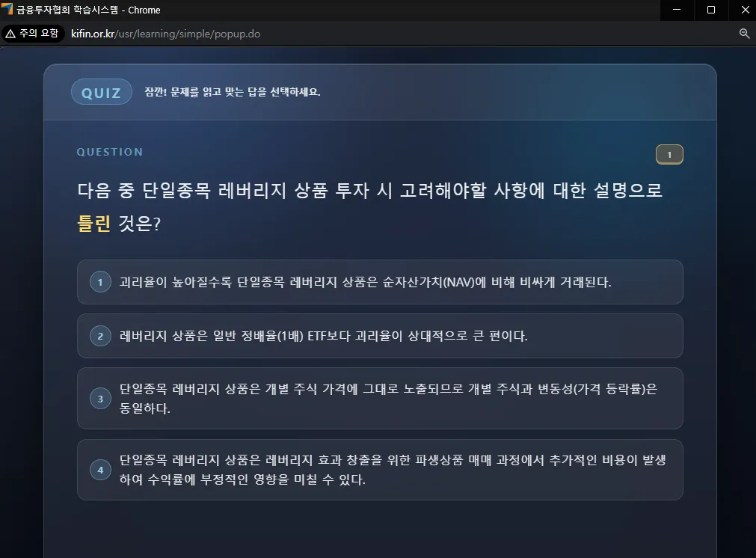The width and height of the screenshot is (756, 558).
Task: Click the 잠깐! 문제를 읽고 instruction text
Action: 233,92
